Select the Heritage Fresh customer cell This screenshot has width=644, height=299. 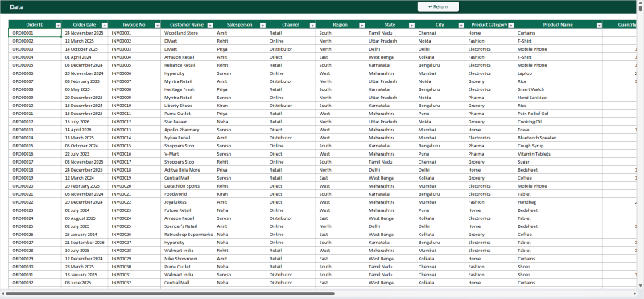point(187,89)
